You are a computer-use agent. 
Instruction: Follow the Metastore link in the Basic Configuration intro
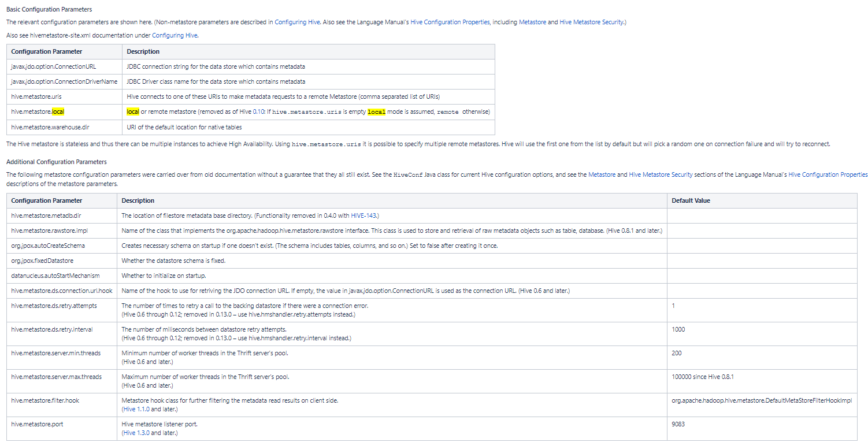[532, 22]
